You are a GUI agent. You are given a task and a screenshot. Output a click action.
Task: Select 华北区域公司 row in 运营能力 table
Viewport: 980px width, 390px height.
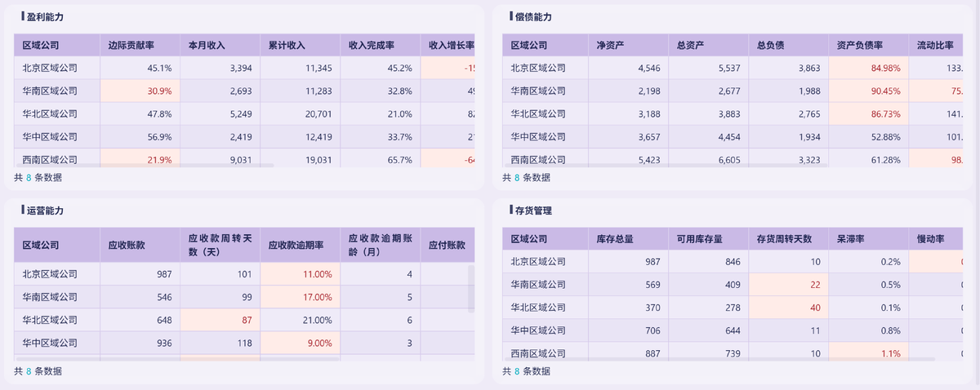pyautogui.click(x=50, y=320)
